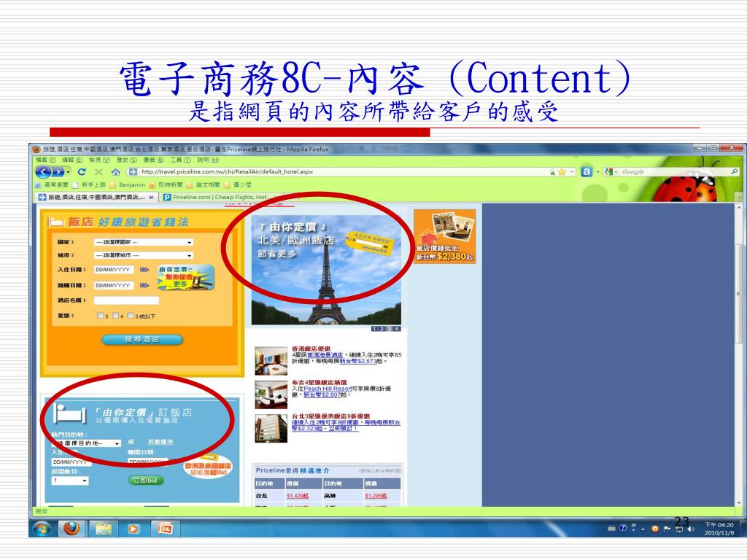Open the 最常瀏覽 bookmark
The width and height of the screenshot is (747, 560).
click(x=52, y=184)
